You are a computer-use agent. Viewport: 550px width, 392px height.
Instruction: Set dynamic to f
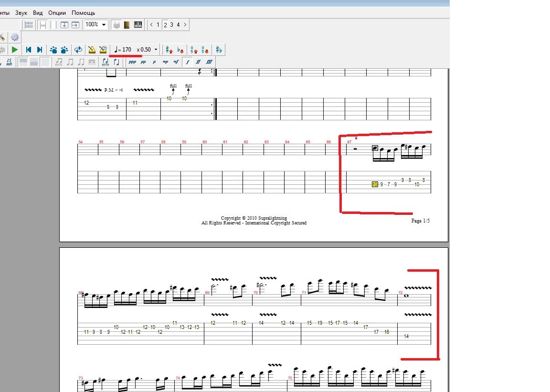(187, 62)
